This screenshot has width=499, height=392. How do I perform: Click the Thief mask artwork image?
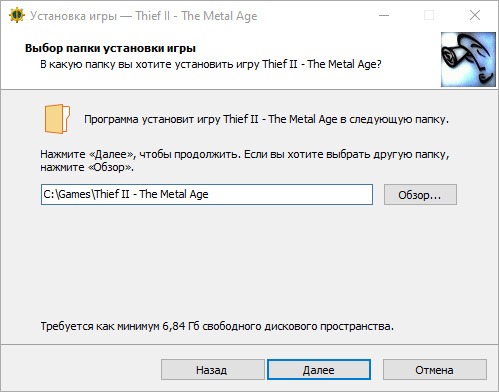(468, 59)
